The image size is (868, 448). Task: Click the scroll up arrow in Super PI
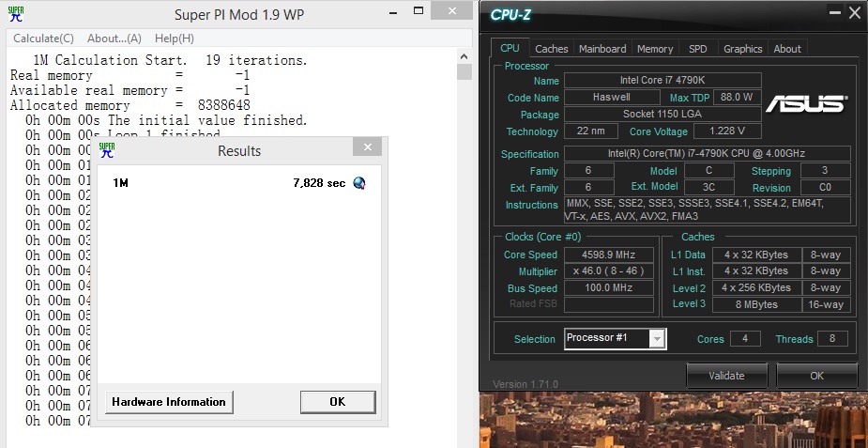tap(464, 56)
